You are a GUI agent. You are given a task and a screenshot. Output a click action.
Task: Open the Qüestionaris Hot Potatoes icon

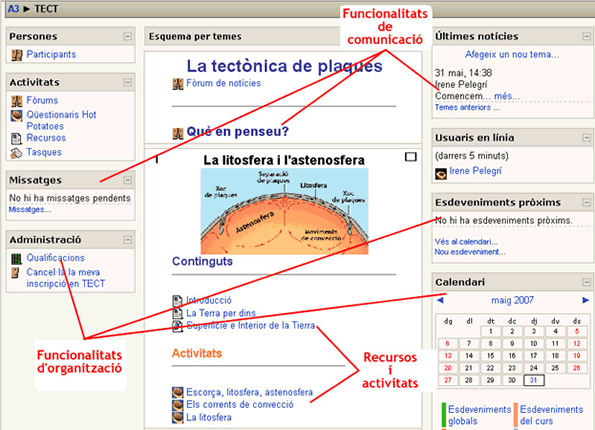[16, 115]
